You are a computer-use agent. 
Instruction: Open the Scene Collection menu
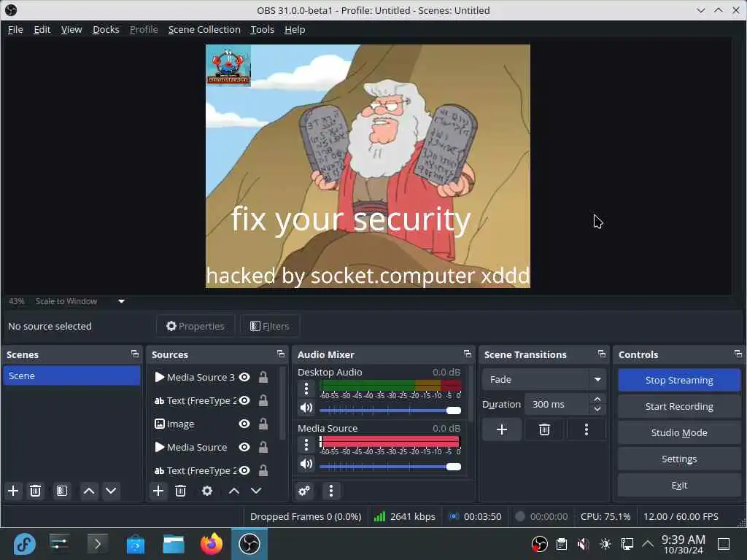[204, 29]
